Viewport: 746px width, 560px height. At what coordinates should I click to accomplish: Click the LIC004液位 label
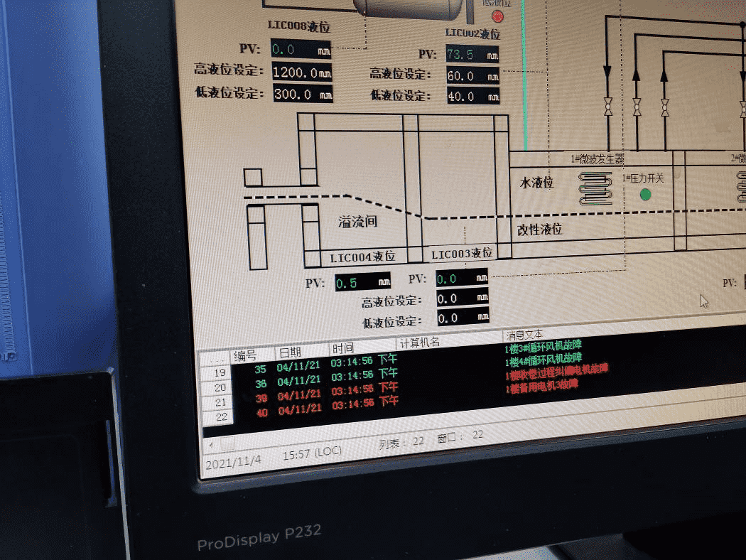[363, 257]
